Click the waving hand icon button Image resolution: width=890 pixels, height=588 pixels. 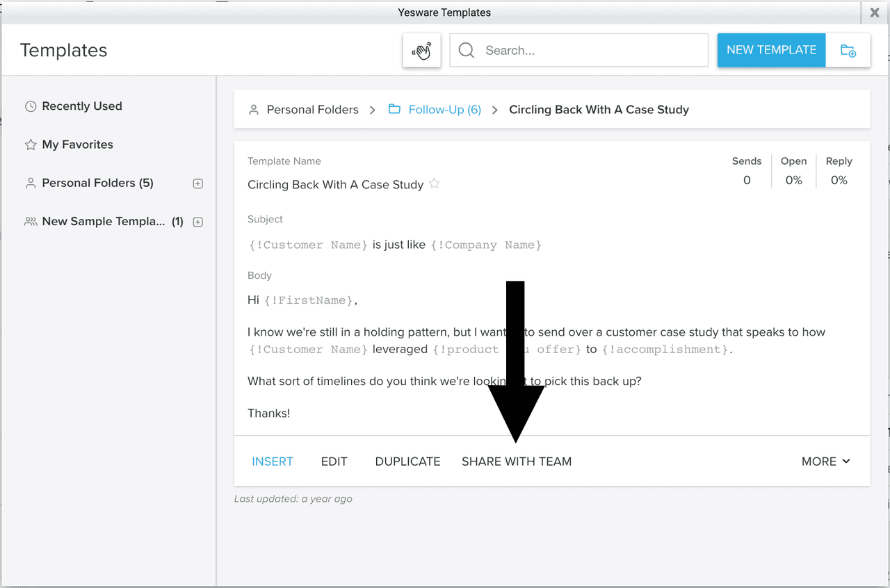[x=421, y=51]
